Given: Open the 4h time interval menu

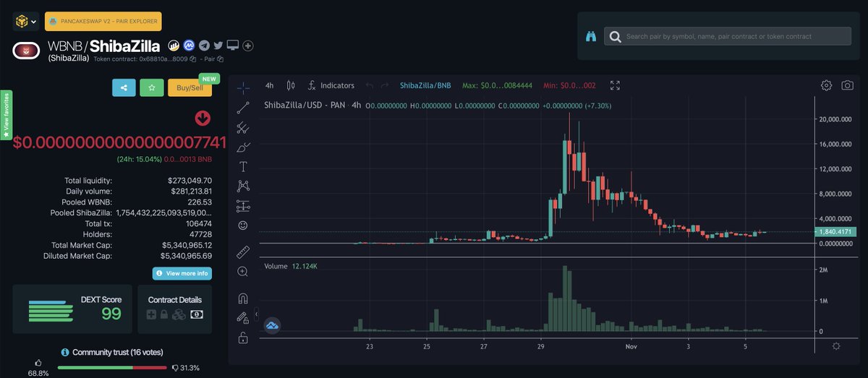Looking at the screenshot, I should pos(269,85).
